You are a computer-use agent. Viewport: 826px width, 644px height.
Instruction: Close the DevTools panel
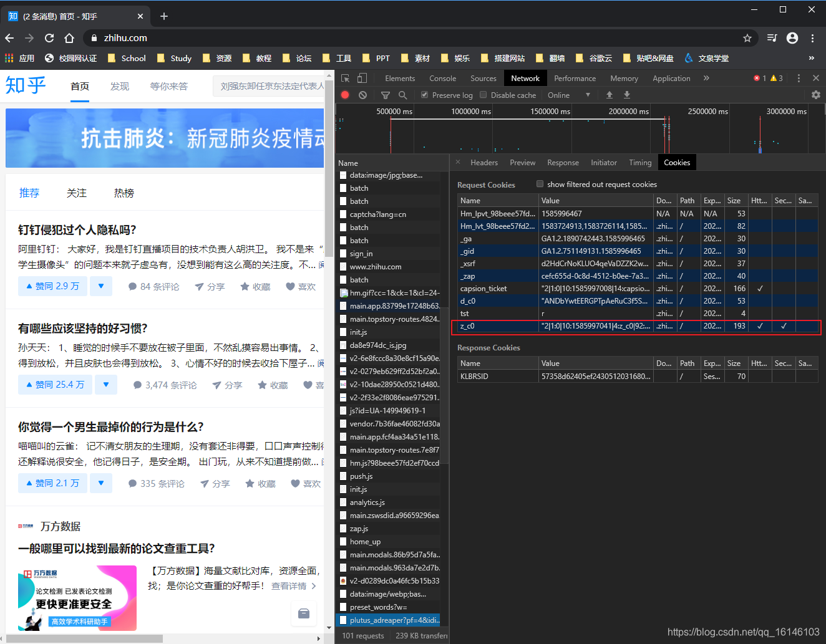(x=815, y=78)
